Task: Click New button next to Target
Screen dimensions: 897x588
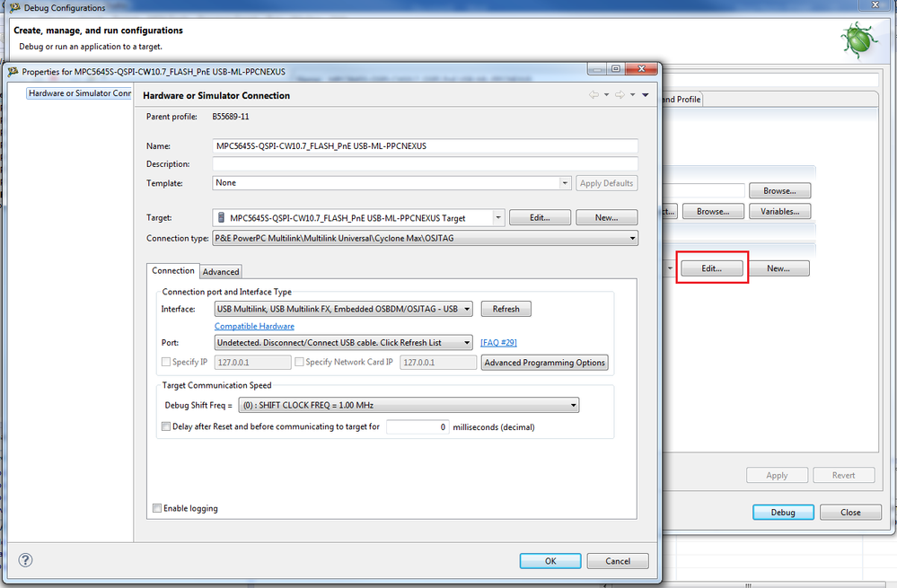Action: (x=606, y=218)
